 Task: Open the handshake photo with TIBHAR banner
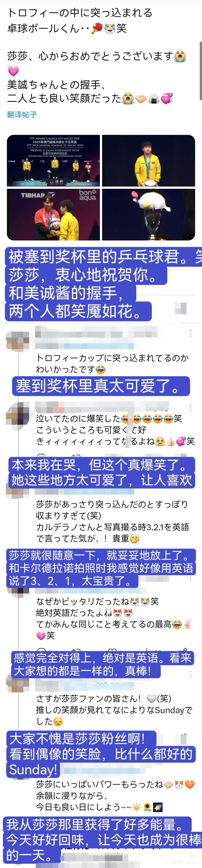pos(53,214)
